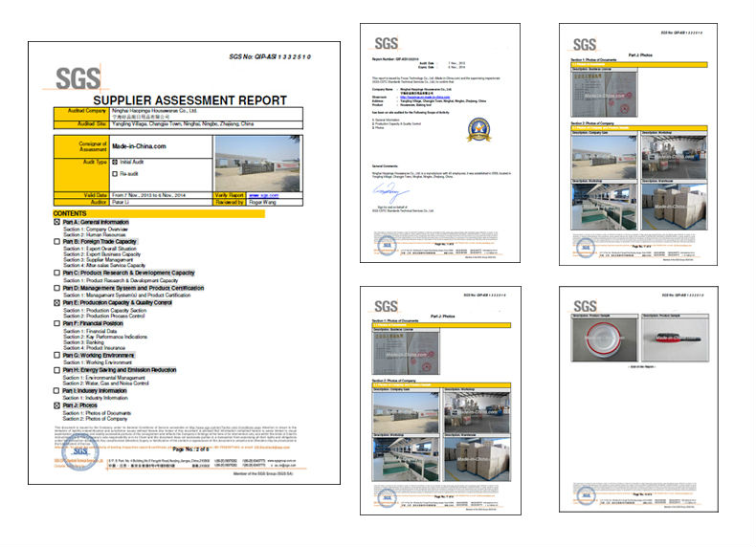Toggle the Part G: Working Environment checkbox
Screen dimensions: 756x547
56,355
